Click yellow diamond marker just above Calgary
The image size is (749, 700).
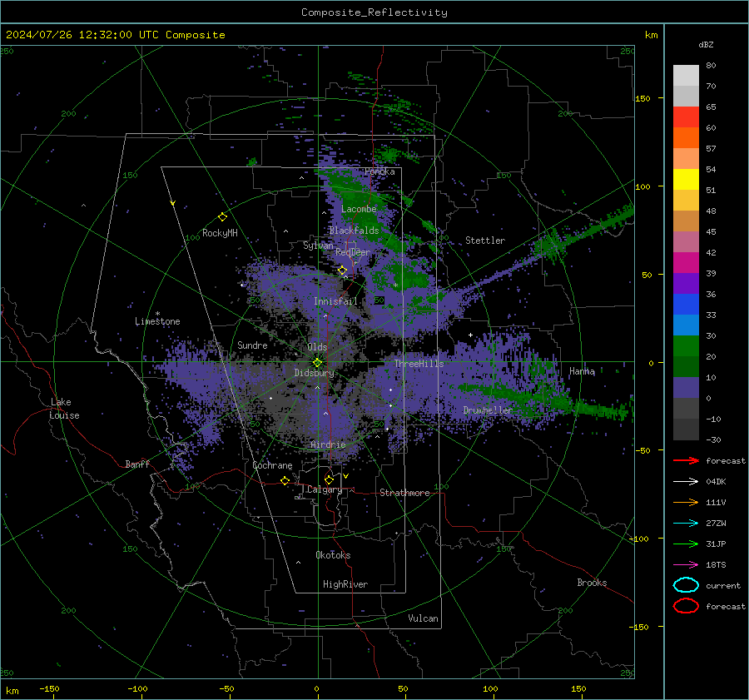(x=329, y=479)
